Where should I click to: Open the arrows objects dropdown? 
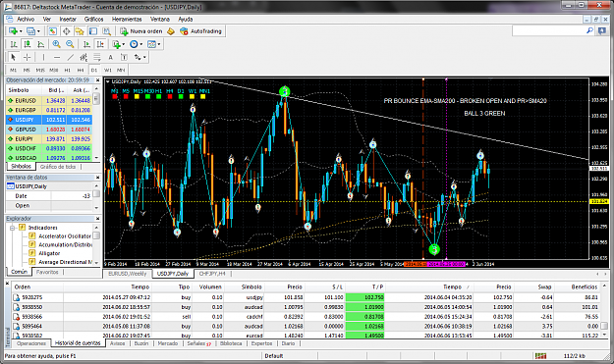[140, 58]
